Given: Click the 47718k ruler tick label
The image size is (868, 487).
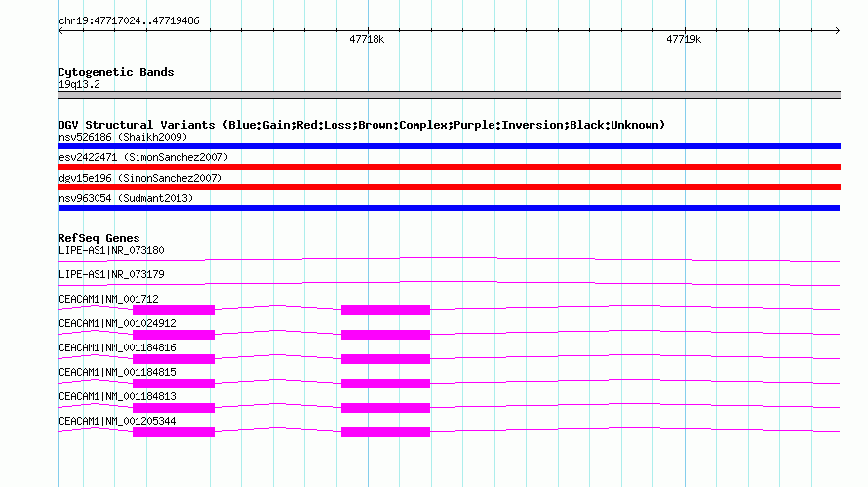Looking at the screenshot, I should [367, 39].
